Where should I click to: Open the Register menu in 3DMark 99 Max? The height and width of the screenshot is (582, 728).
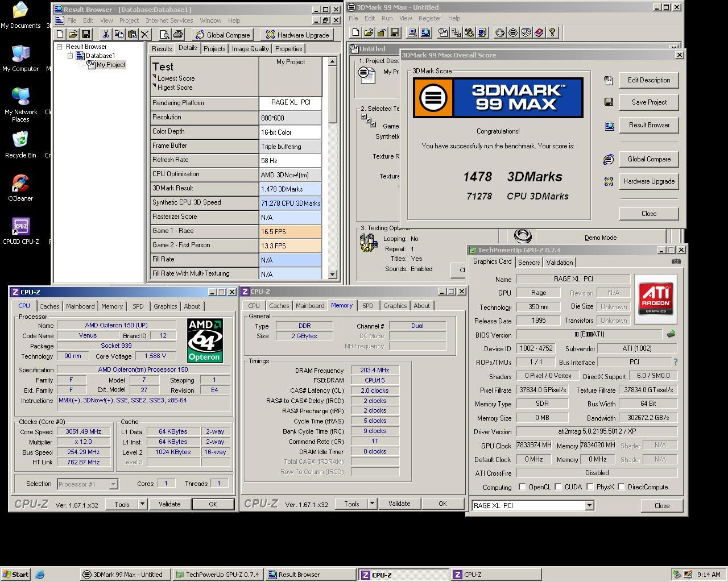click(429, 18)
